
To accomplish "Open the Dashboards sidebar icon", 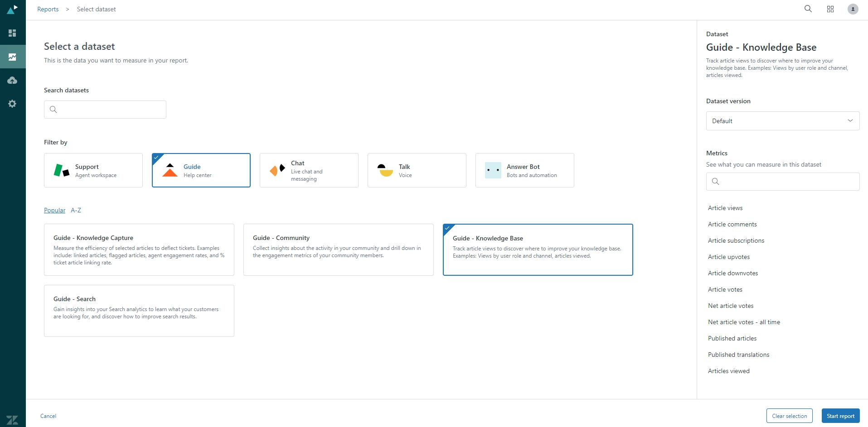I will [12, 33].
